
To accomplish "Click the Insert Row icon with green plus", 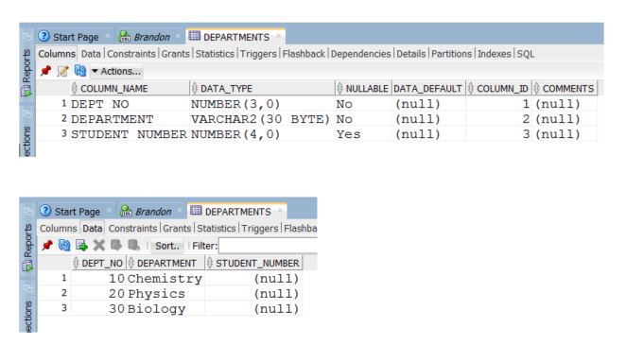I will [81, 246].
